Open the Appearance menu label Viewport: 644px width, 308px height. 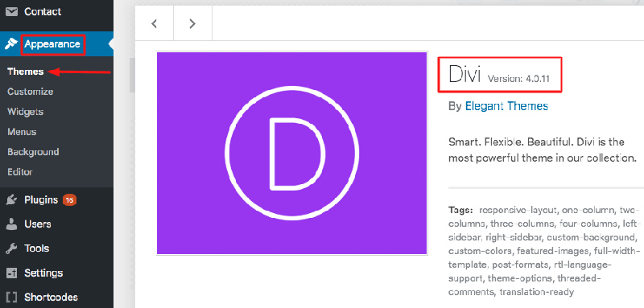click(x=52, y=44)
